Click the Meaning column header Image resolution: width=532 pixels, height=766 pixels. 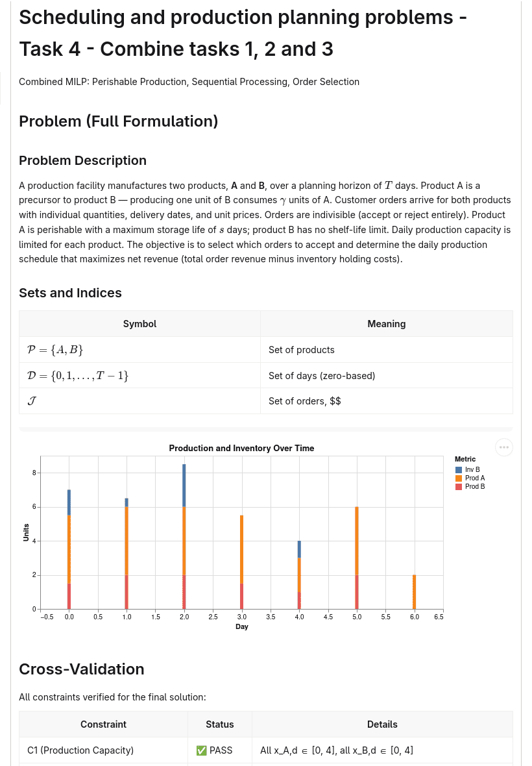point(387,324)
